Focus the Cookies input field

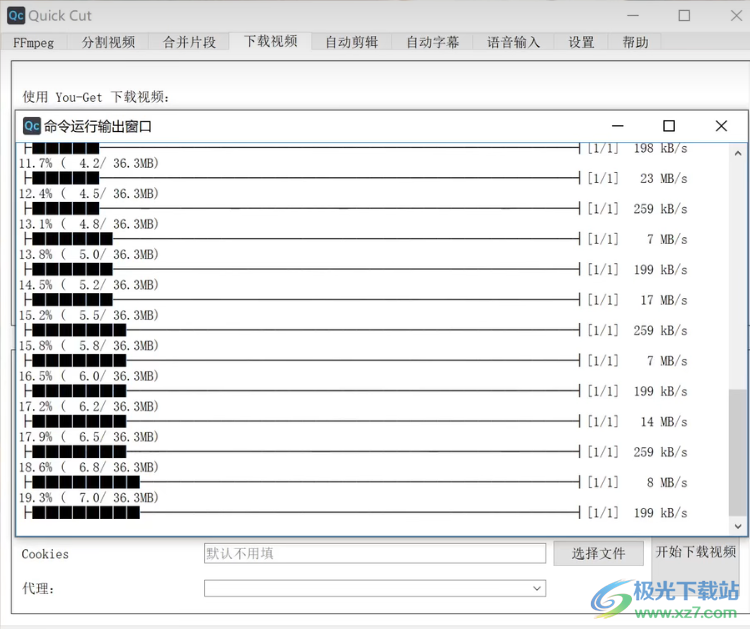375,553
